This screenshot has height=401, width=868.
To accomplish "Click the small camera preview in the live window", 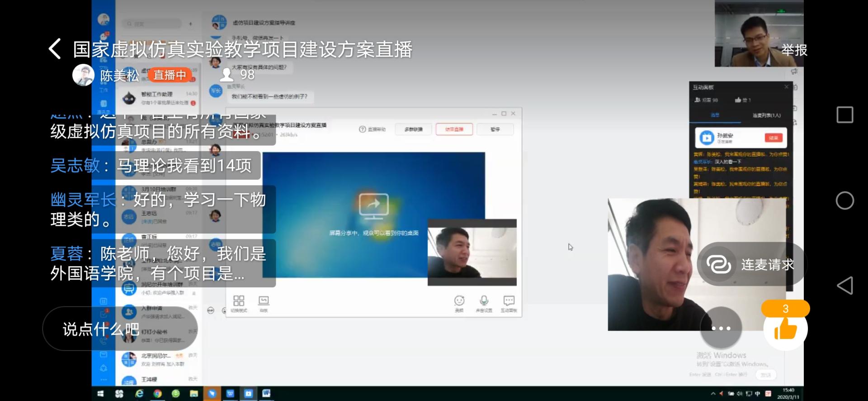I will (472, 252).
